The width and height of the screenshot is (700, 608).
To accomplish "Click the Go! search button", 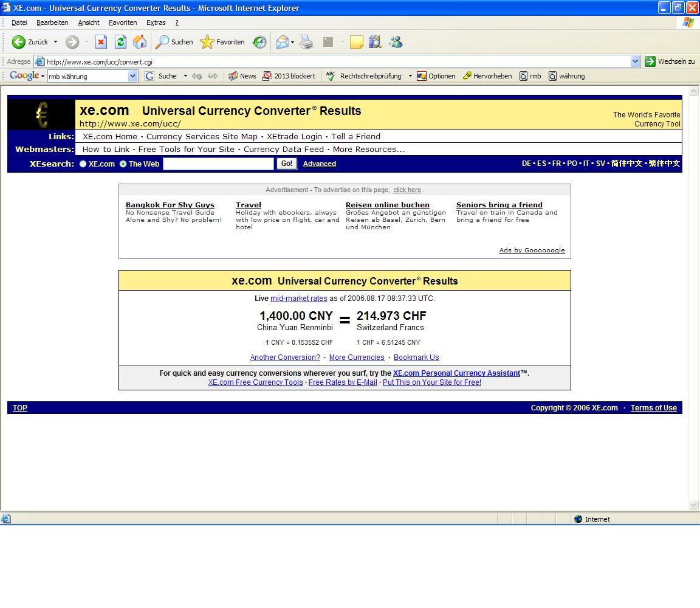I will [x=287, y=164].
